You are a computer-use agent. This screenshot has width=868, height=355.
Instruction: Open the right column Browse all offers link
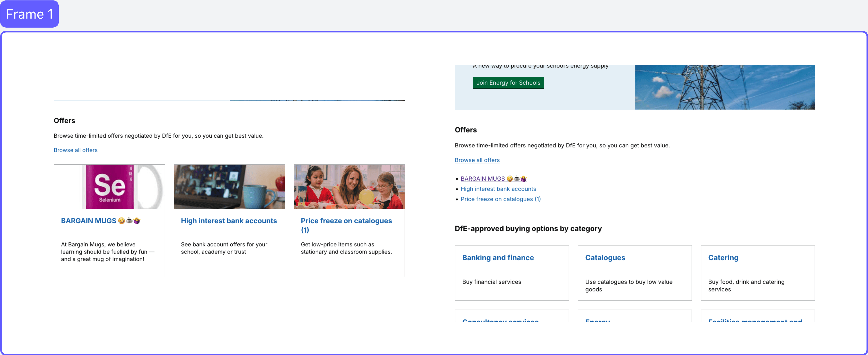(x=477, y=160)
